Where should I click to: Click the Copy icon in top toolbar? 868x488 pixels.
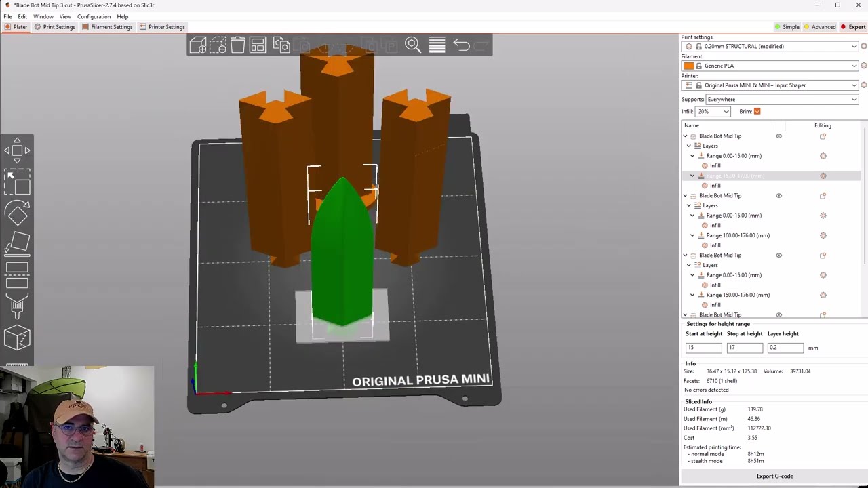click(x=281, y=45)
